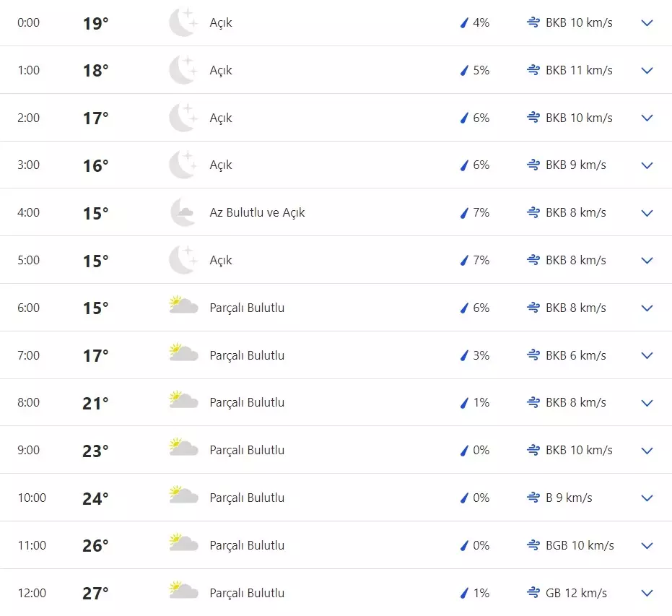672x616 pixels.
Task: Click the clear night moon icon at 0:00
Action: 183,22
